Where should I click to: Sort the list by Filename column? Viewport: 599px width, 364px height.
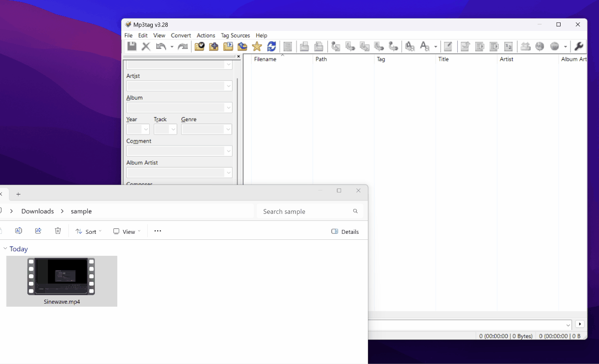[x=282, y=59]
